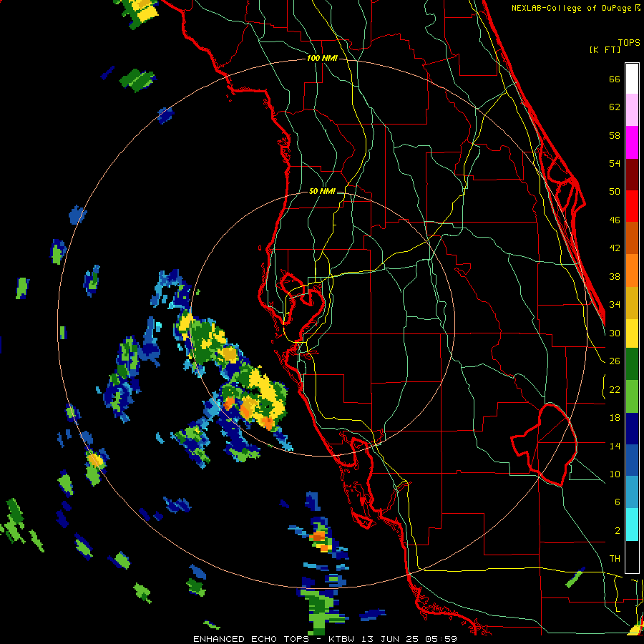Click the 'TH' legend label
The image size is (644, 644).
click(x=615, y=559)
